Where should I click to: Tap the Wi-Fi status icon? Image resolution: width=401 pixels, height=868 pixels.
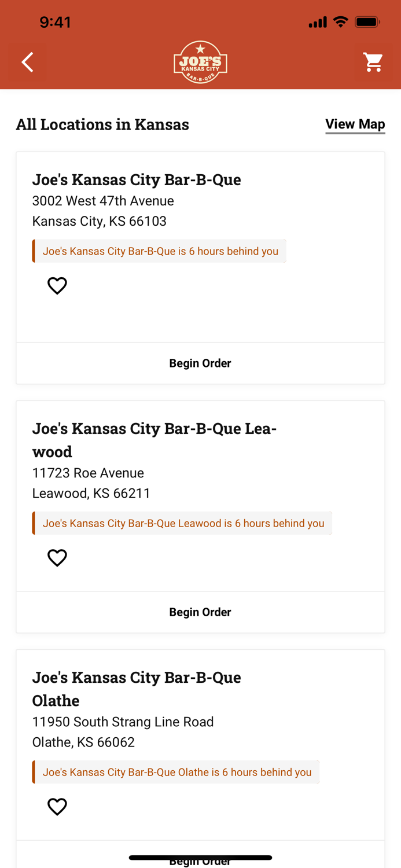(341, 21)
